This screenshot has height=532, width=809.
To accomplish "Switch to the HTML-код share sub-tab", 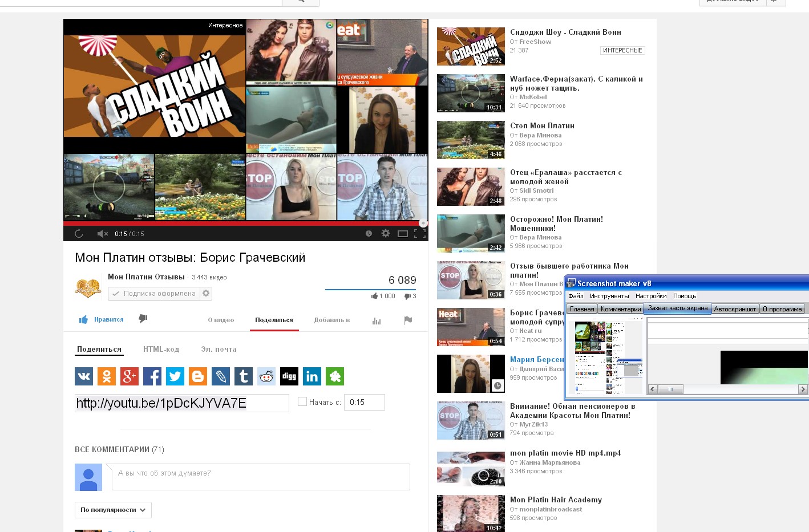I will tap(161, 350).
